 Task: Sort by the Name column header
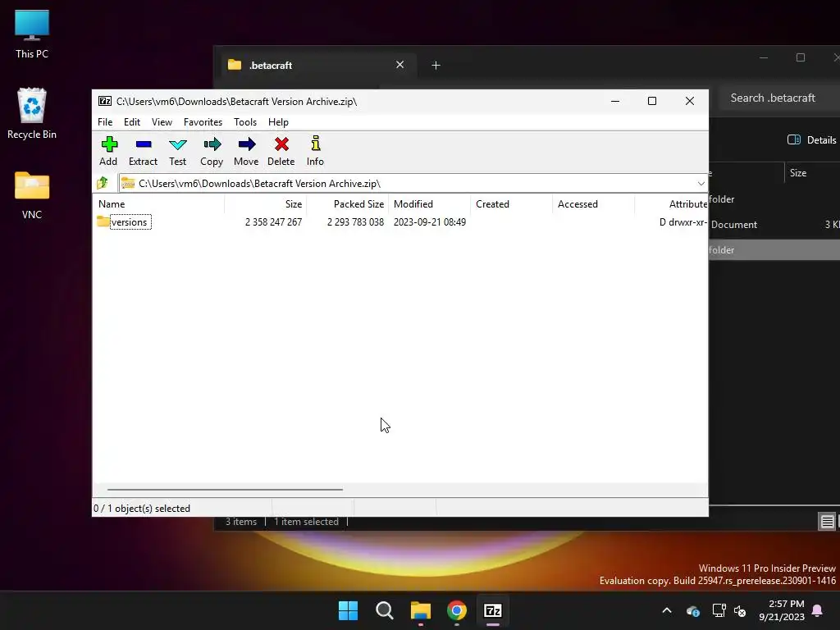click(158, 204)
